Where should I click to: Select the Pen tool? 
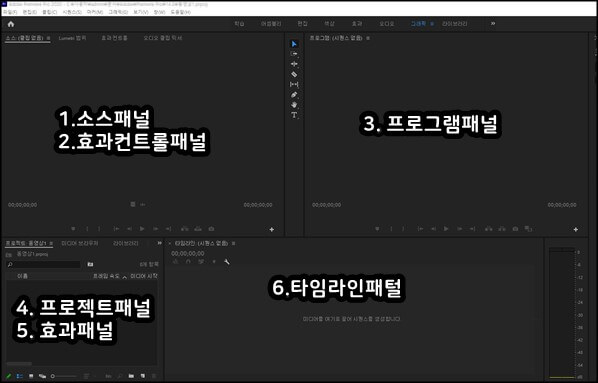[x=294, y=95]
